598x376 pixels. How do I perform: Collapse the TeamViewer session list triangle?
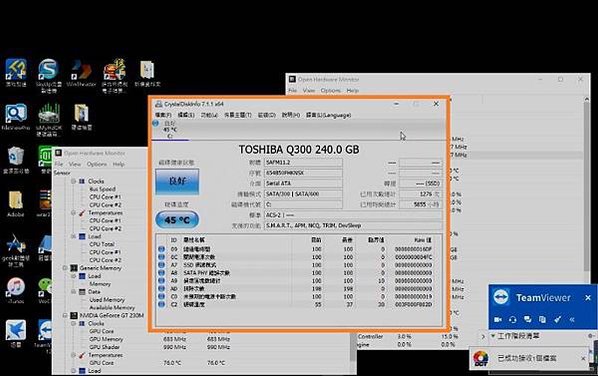(493, 336)
